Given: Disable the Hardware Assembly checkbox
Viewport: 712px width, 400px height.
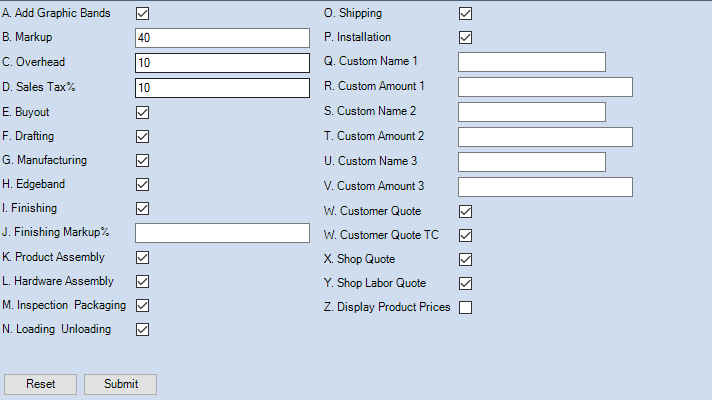Looking at the screenshot, I should [142, 281].
